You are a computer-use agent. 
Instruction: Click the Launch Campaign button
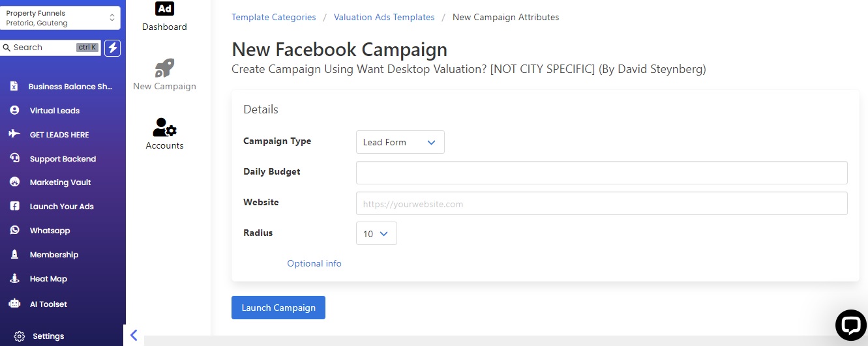(x=278, y=308)
